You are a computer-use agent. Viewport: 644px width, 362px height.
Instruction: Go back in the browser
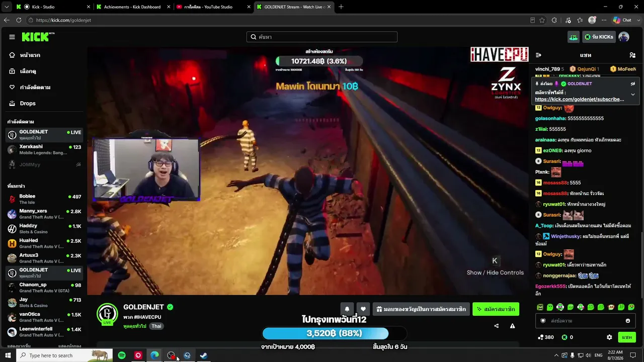pos(7,20)
